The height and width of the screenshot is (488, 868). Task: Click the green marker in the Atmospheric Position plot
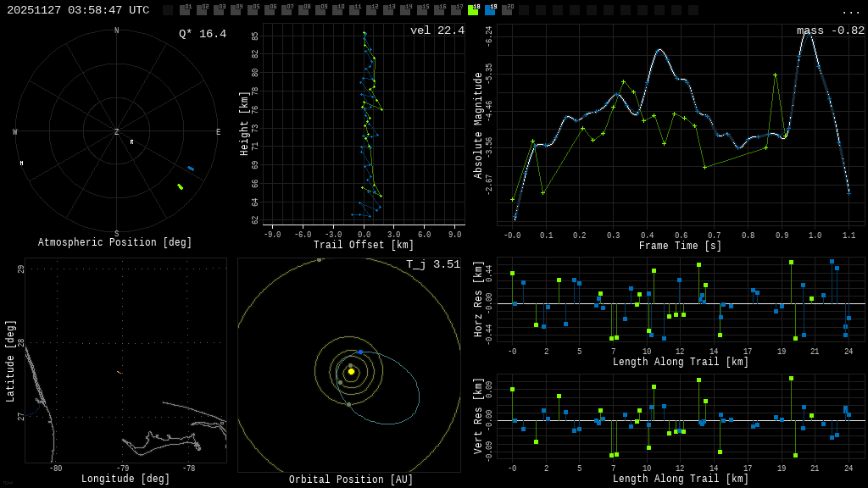[180, 186]
